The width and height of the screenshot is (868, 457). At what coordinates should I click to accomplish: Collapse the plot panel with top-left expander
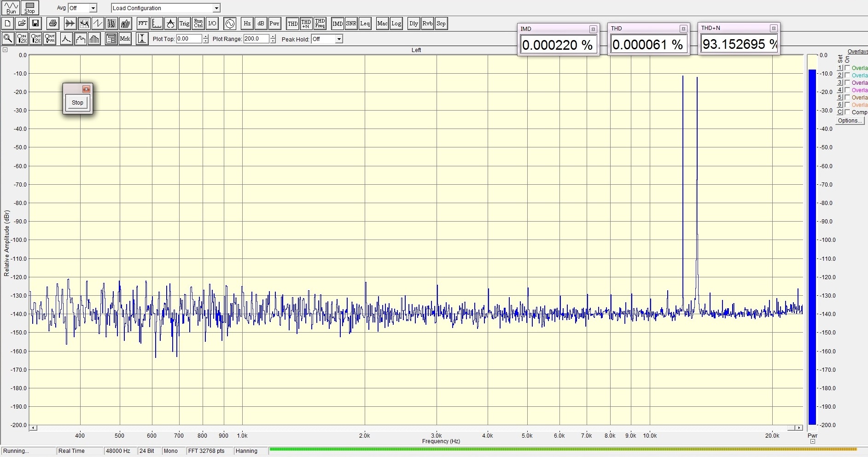coord(5,50)
